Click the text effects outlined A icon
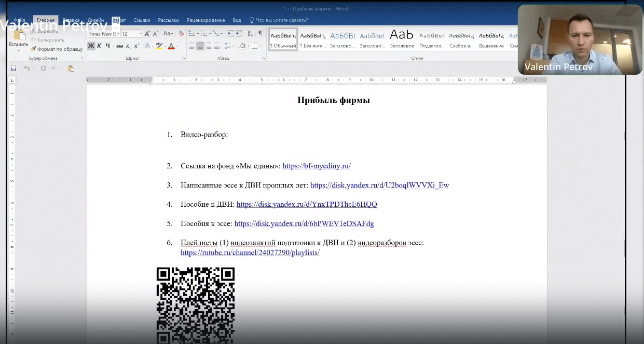 point(147,46)
